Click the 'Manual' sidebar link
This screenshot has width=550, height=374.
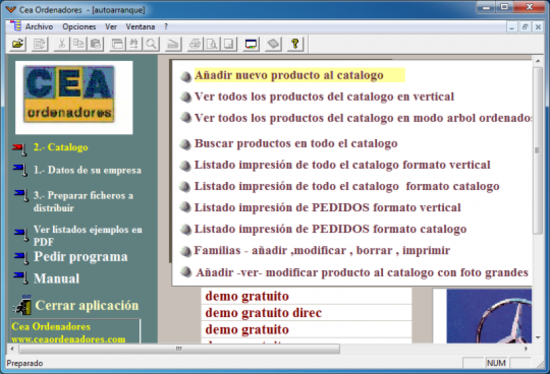click(x=56, y=279)
